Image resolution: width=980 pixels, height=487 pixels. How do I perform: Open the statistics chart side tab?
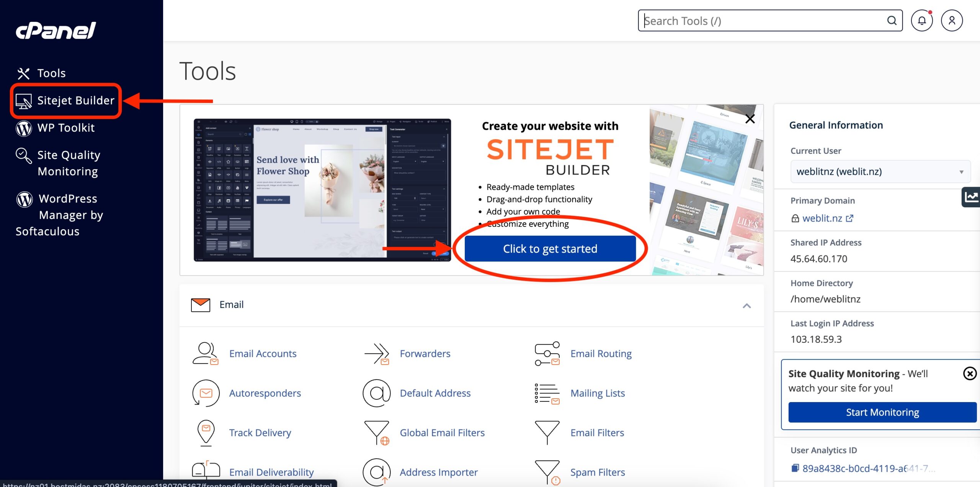[x=971, y=197]
